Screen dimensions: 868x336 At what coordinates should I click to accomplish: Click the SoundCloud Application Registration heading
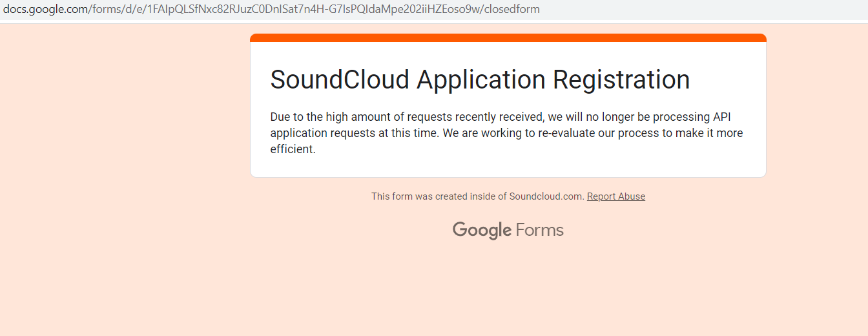(480, 79)
